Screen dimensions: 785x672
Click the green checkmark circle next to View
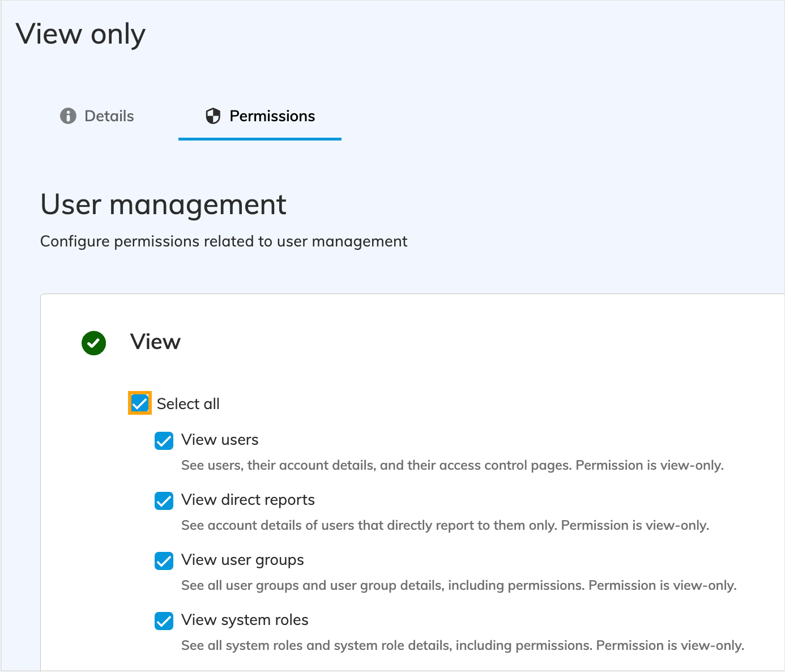pos(93,343)
